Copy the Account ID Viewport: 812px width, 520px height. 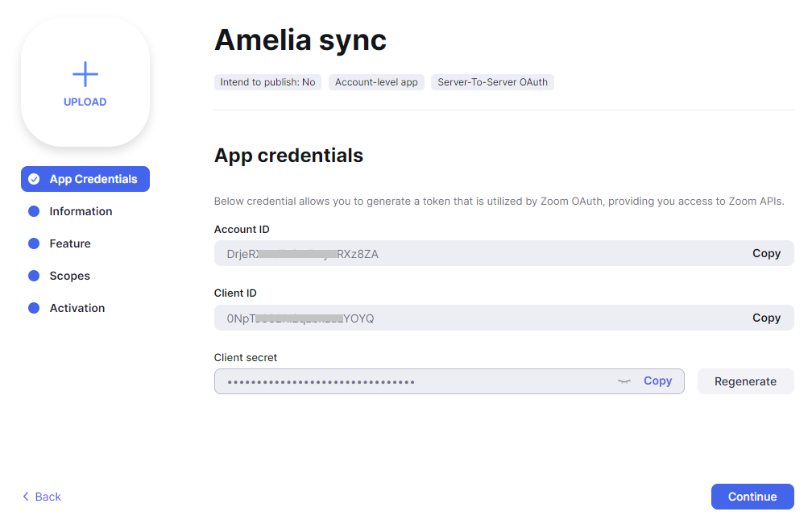766,253
